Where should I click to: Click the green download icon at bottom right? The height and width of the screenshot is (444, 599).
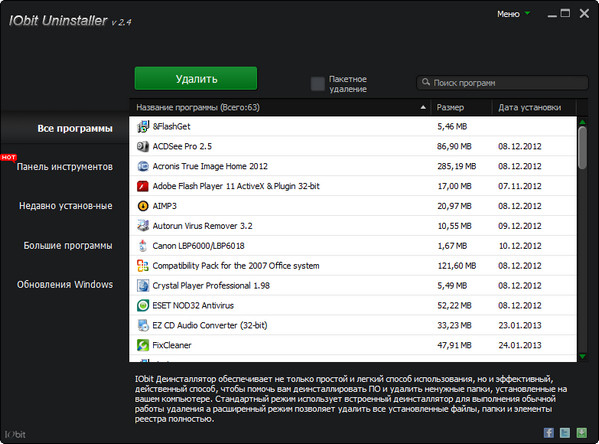[x=581, y=433]
